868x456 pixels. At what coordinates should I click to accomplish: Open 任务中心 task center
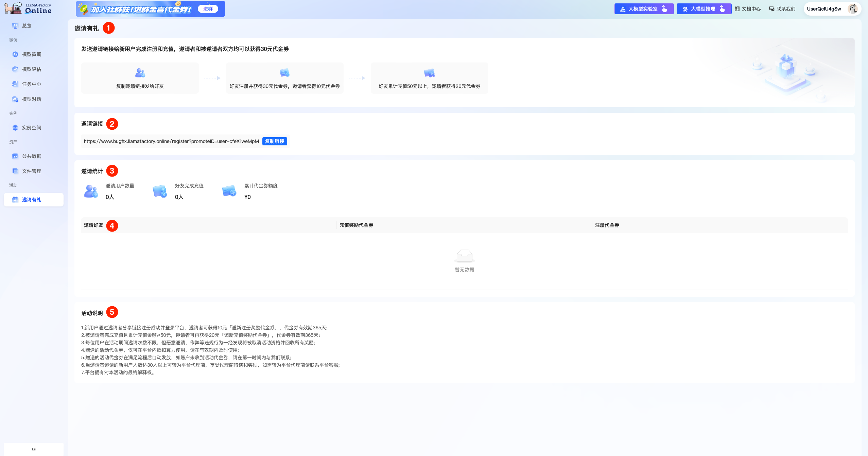[31, 84]
